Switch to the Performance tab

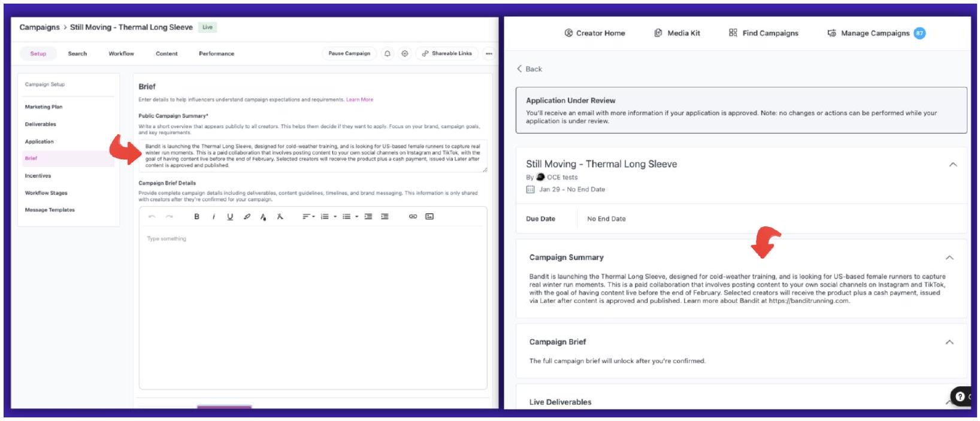pos(216,54)
